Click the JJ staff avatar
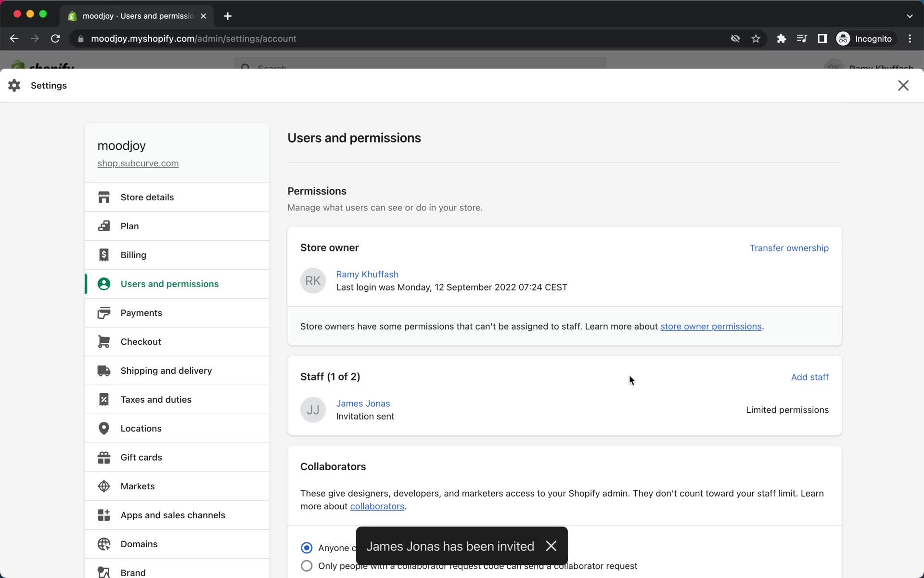924x578 pixels. pos(313,410)
